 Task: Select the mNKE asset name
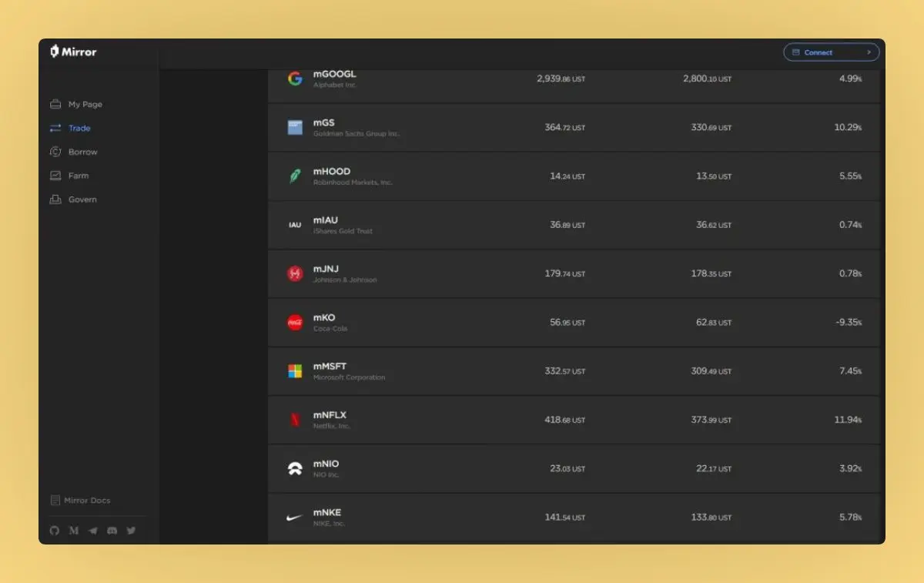(327, 513)
